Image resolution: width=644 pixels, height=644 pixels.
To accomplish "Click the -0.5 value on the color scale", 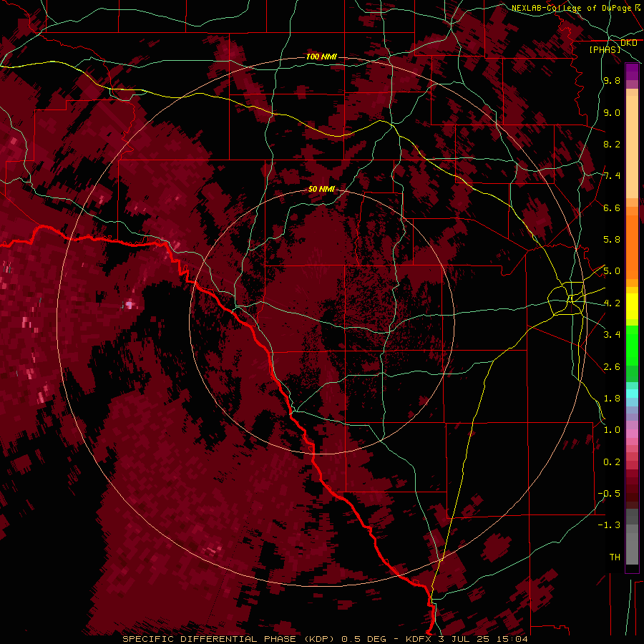I will 609,494.
